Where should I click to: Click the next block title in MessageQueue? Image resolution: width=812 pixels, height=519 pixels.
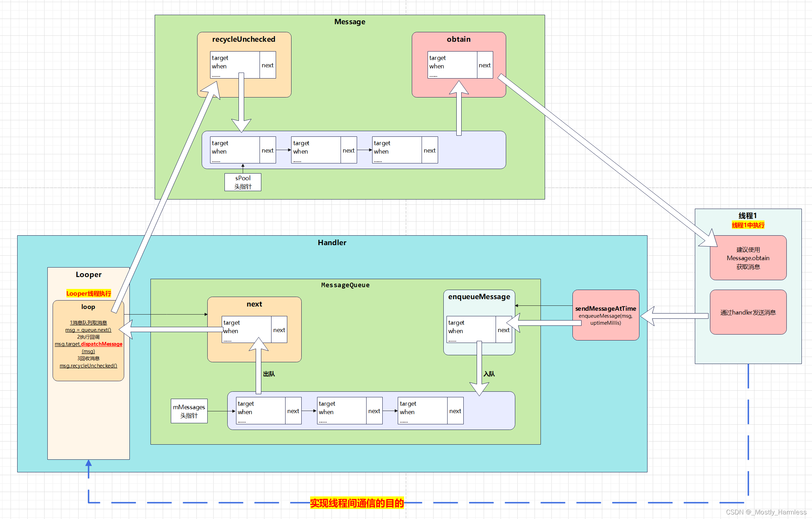point(254,304)
